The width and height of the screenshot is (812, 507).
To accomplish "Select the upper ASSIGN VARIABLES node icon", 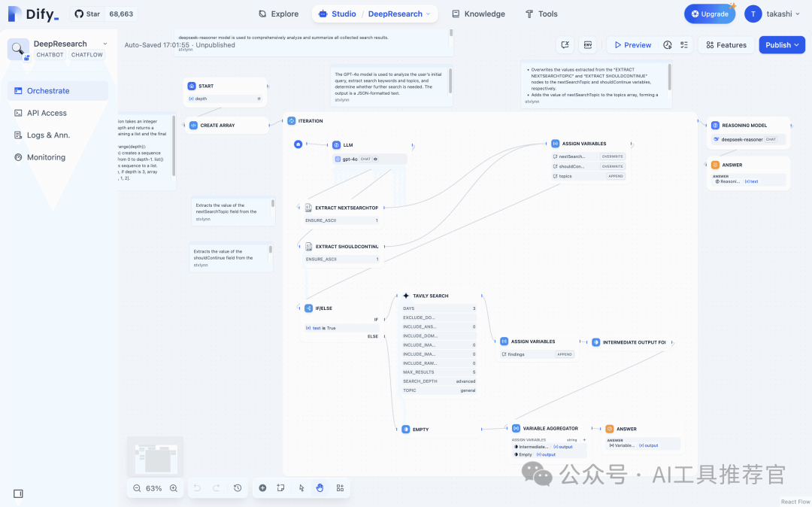I will tap(555, 144).
